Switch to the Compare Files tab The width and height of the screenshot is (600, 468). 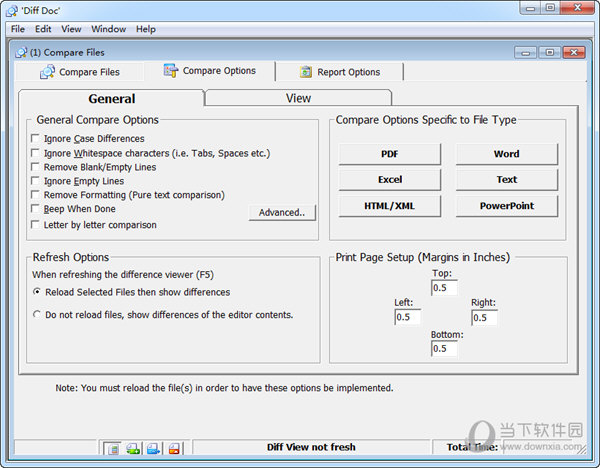[80, 72]
